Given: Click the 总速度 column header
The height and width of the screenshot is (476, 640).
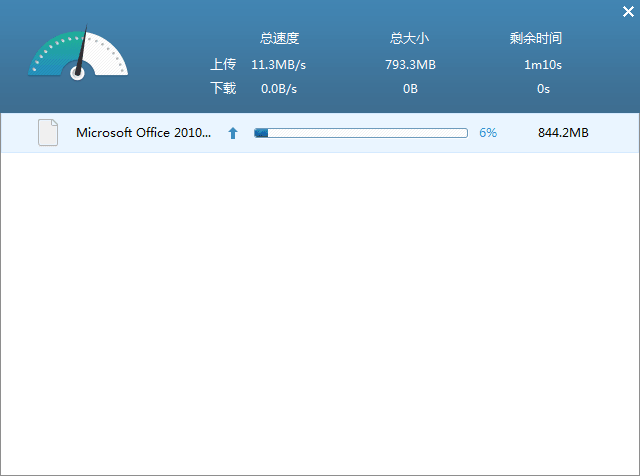Looking at the screenshot, I should click(x=279, y=39).
